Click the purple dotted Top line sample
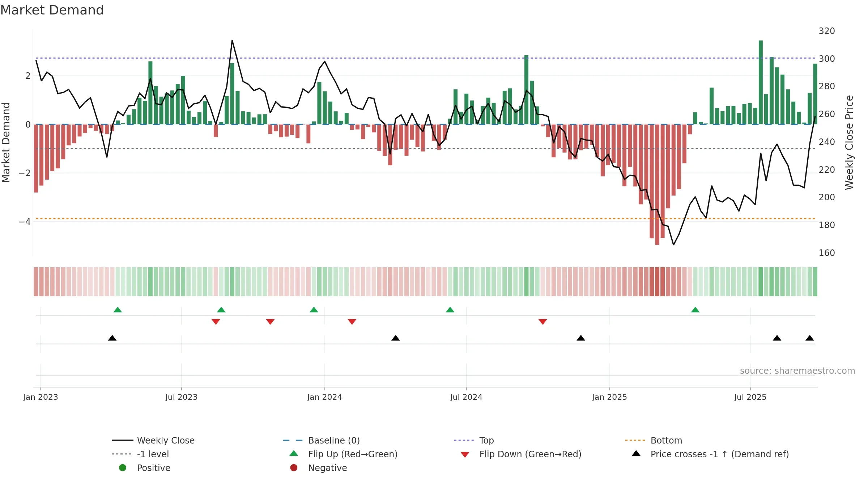The height and width of the screenshot is (488, 868). [x=464, y=440]
